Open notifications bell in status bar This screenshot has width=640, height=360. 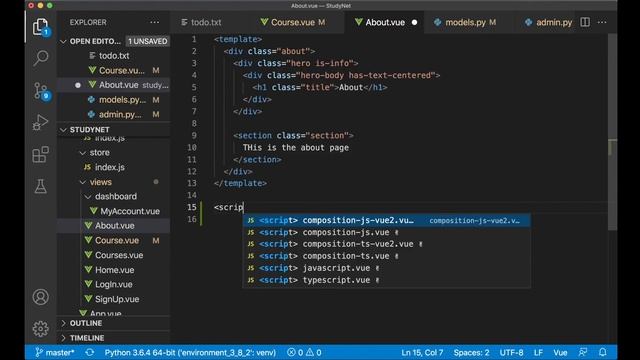pyautogui.click(x=602, y=352)
